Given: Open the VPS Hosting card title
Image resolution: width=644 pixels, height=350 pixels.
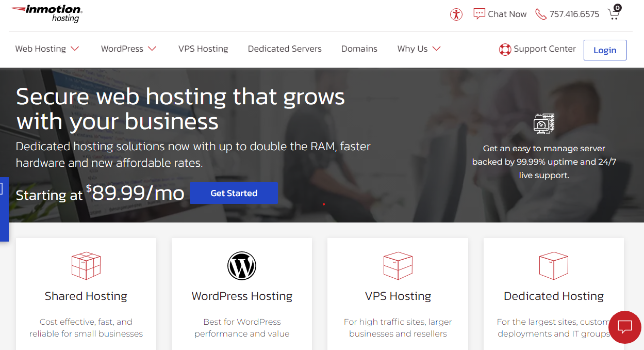Looking at the screenshot, I should coord(398,296).
